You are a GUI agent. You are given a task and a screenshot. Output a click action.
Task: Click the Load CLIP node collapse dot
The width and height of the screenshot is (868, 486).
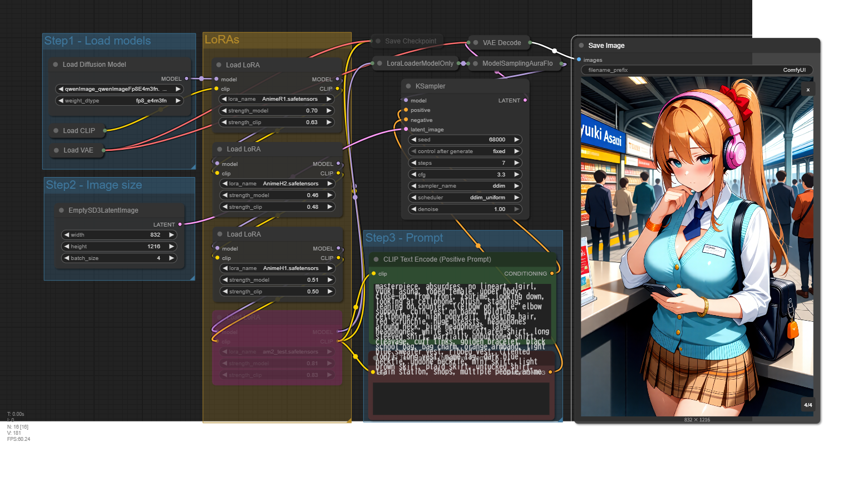pos(56,131)
